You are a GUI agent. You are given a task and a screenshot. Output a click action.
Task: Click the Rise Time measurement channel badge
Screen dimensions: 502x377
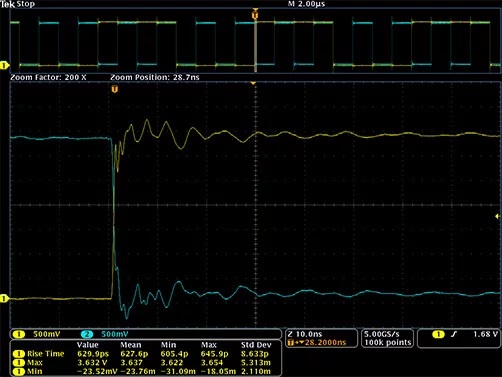tap(19, 354)
